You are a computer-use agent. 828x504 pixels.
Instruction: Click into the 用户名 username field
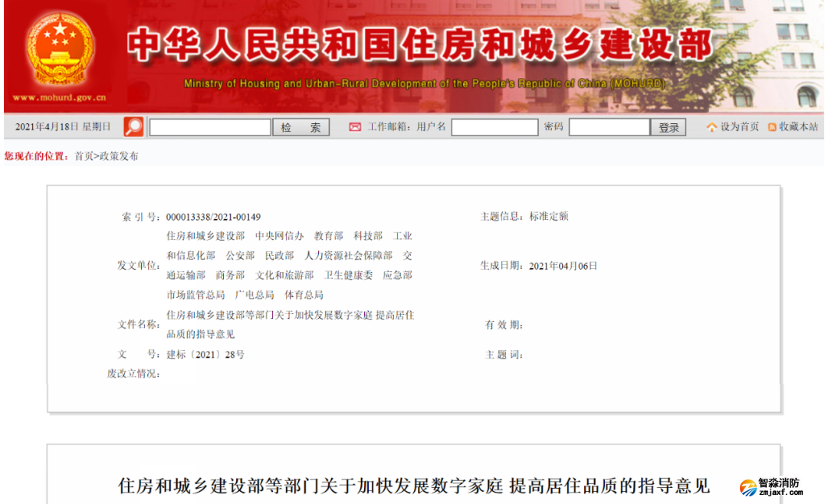[494, 127]
